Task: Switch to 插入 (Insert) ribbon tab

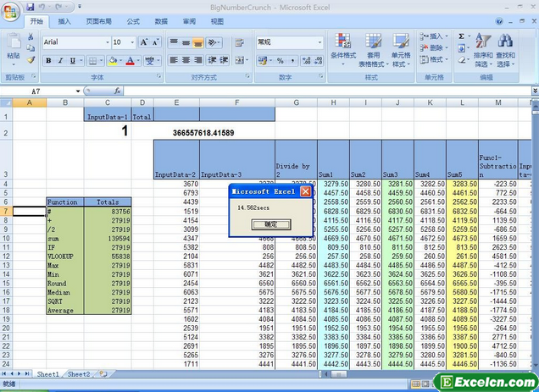Action: 64,21
